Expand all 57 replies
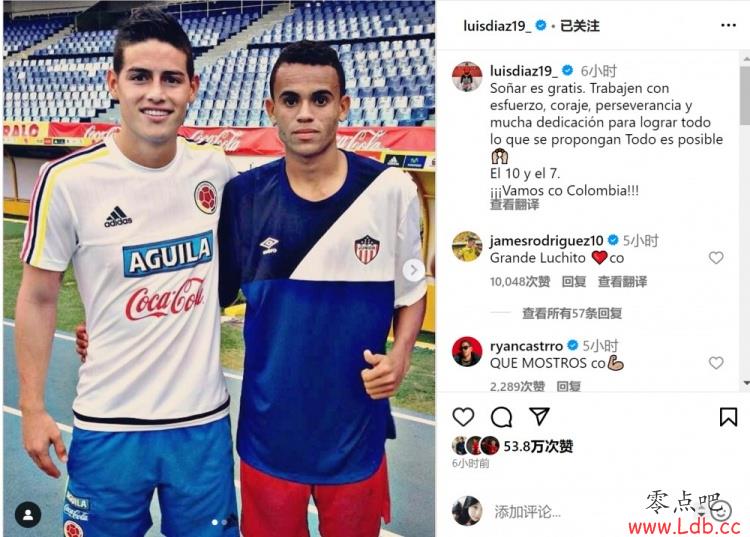The width and height of the screenshot is (750, 537). tap(572, 313)
